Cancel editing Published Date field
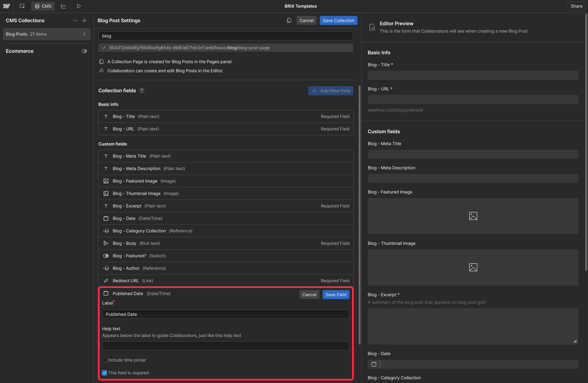This screenshot has height=383, width=588. coord(309,295)
